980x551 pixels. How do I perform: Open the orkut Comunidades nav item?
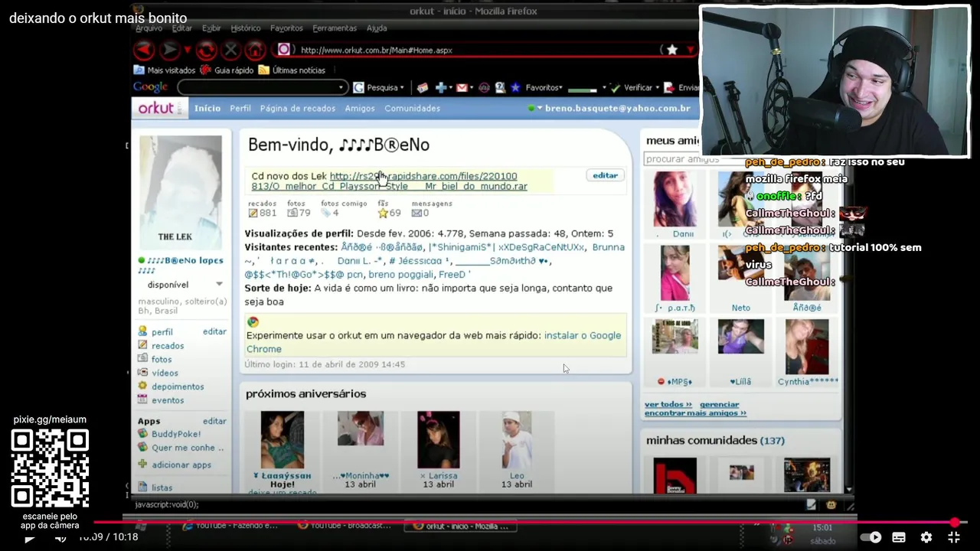coord(413,108)
